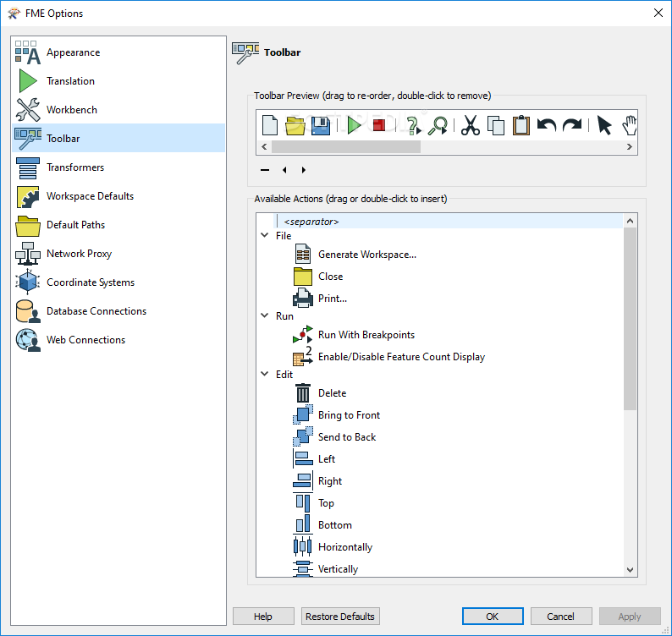
Task: Click the Feature Count Display icon
Action: (x=303, y=357)
